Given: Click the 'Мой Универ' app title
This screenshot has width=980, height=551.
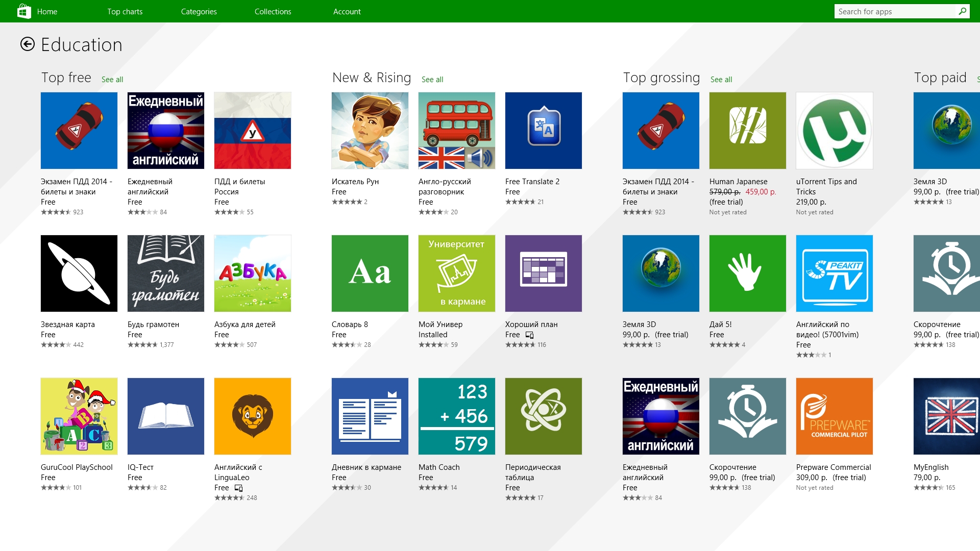Looking at the screenshot, I should (440, 324).
